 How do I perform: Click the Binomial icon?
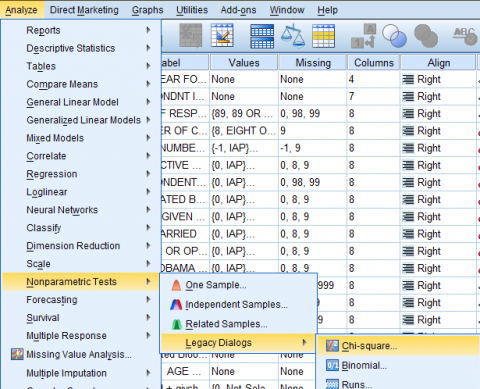click(x=332, y=365)
